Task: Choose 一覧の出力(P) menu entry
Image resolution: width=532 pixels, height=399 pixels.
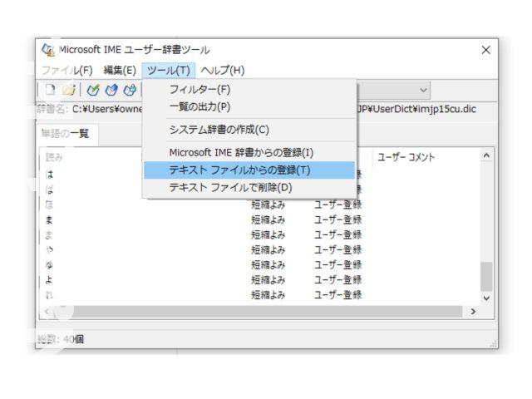Action: [199, 106]
